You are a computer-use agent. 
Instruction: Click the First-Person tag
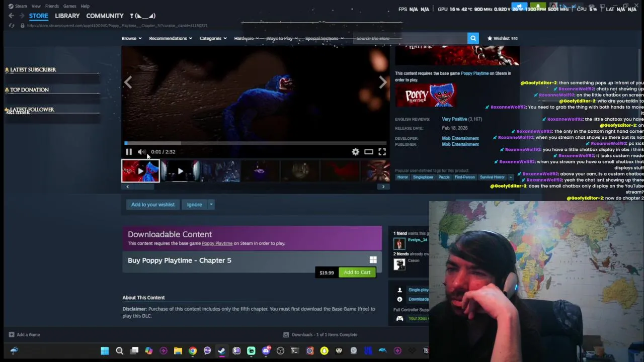tap(464, 177)
